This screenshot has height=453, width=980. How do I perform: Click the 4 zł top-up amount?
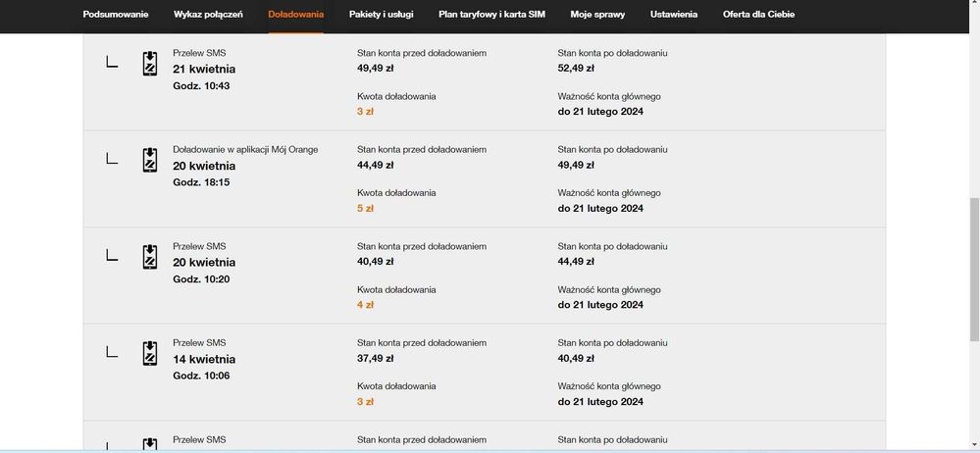tap(365, 305)
